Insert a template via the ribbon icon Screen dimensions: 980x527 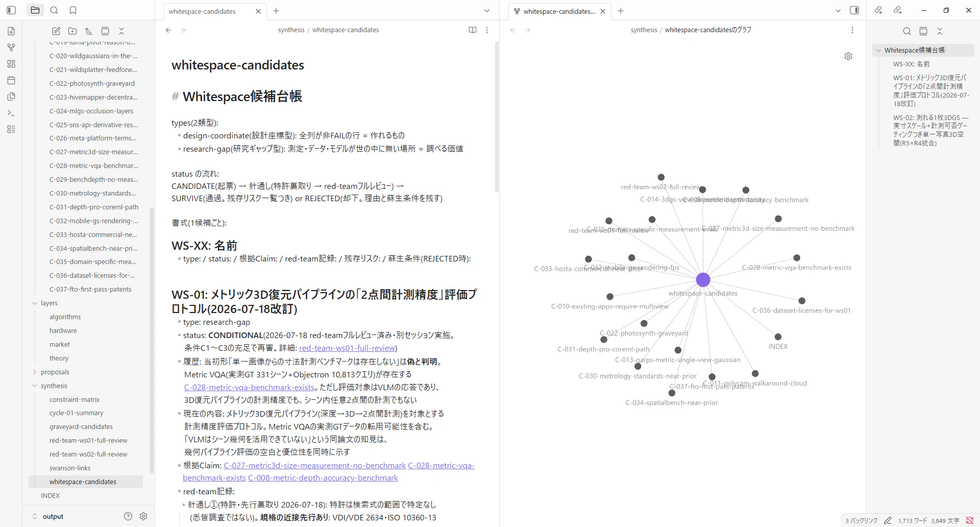tap(11, 97)
